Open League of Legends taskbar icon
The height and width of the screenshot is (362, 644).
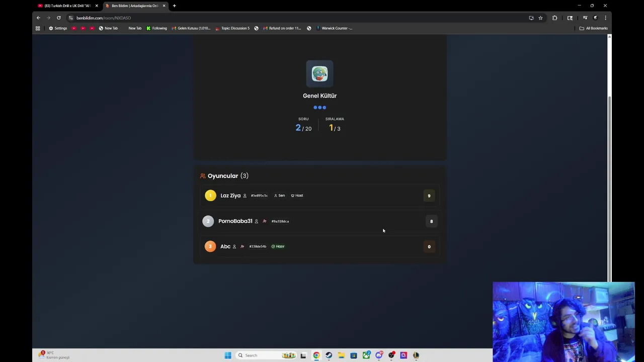pos(416,355)
